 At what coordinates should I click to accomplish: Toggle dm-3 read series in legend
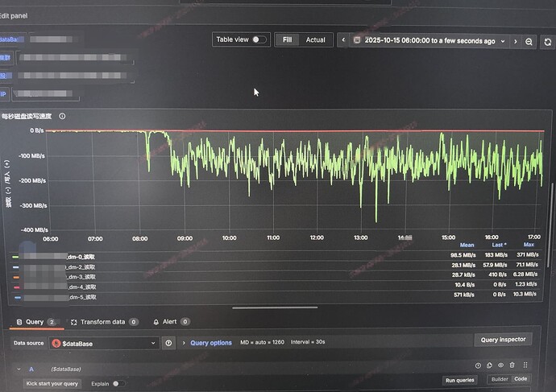(82, 277)
